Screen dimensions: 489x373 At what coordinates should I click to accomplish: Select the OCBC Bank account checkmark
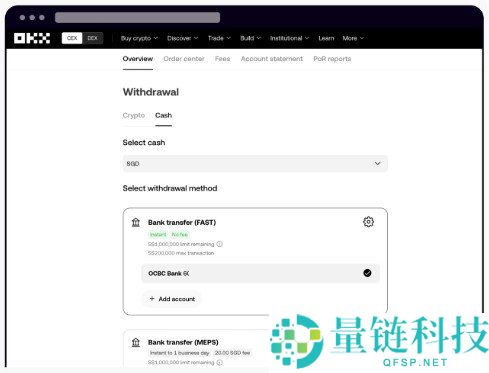pyautogui.click(x=367, y=273)
